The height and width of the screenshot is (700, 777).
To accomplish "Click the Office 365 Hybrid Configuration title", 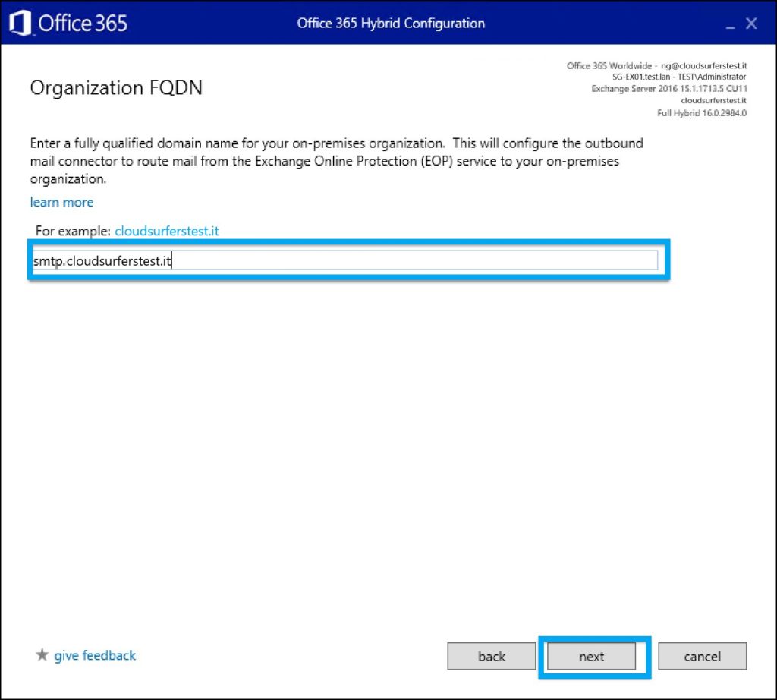I will [391, 24].
